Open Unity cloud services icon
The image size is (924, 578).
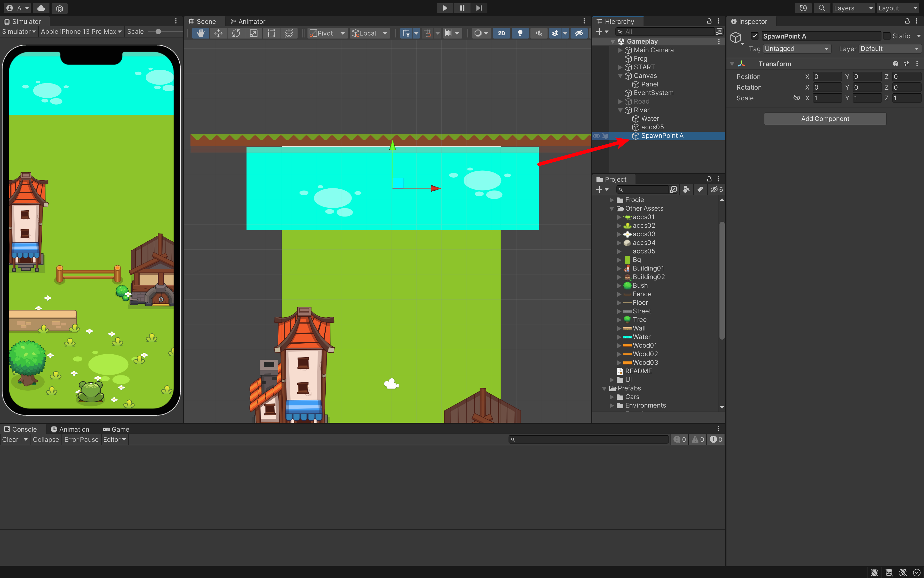click(41, 8)
